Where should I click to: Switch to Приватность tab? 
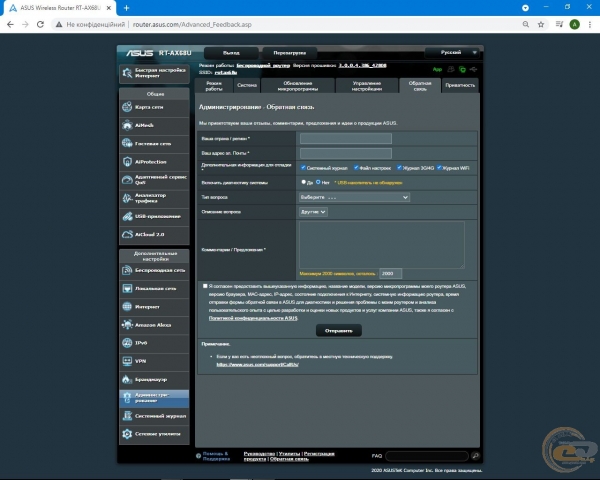[x=460, y=86]
